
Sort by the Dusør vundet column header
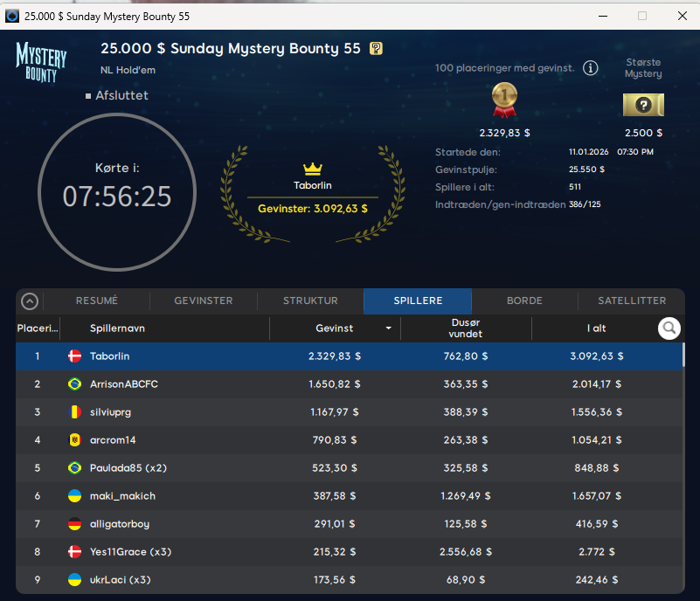click(465, 328)
